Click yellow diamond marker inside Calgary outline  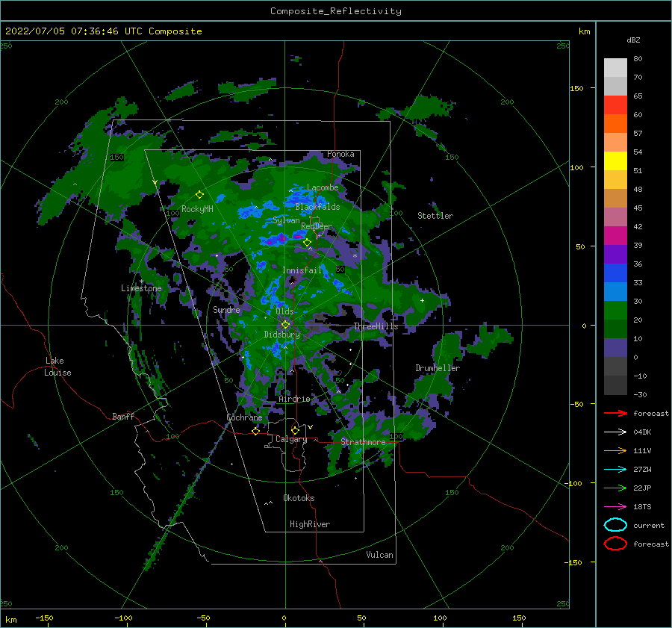(x=295, y=430)
